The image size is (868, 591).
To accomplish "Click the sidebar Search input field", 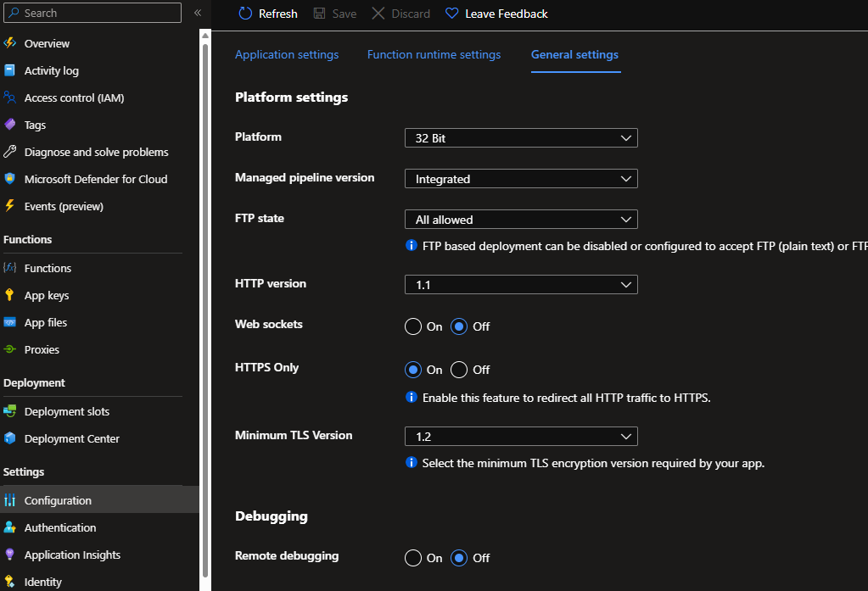I will (92, 13).
